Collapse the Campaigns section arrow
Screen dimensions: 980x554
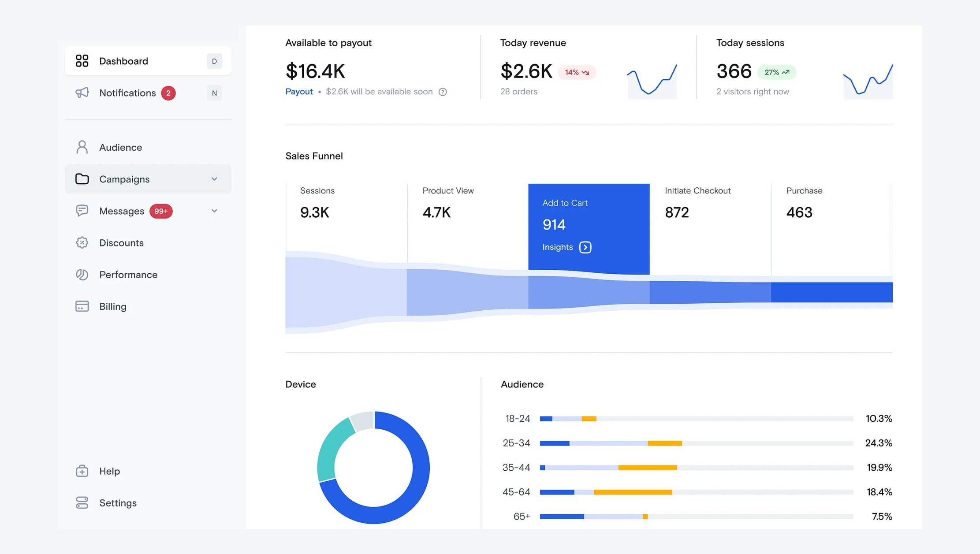click(215, 179)
